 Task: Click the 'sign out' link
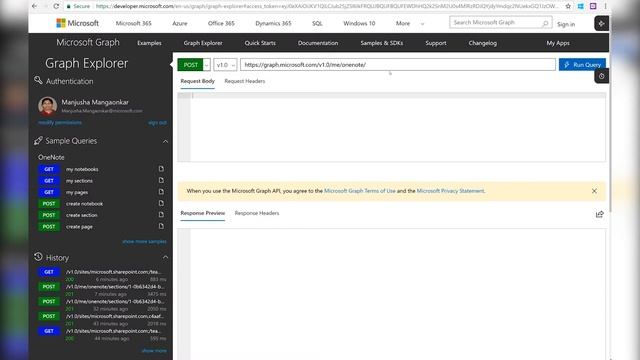157,123
